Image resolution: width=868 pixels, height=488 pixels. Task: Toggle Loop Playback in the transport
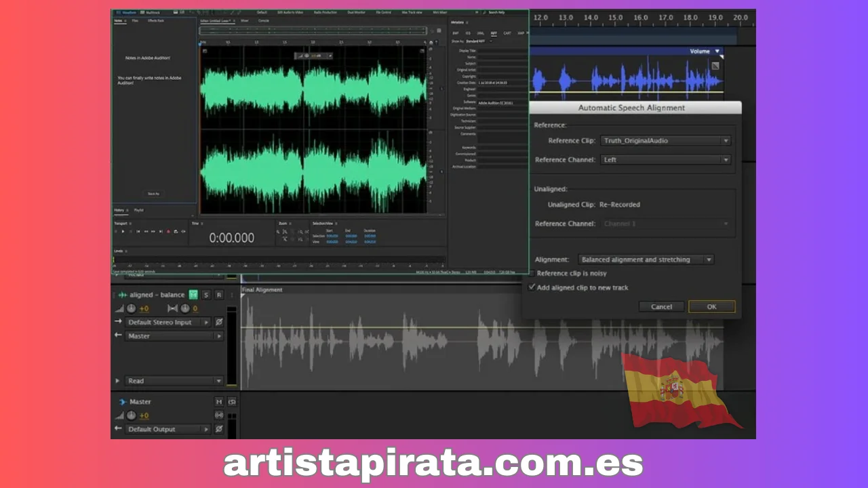(176, 231)
